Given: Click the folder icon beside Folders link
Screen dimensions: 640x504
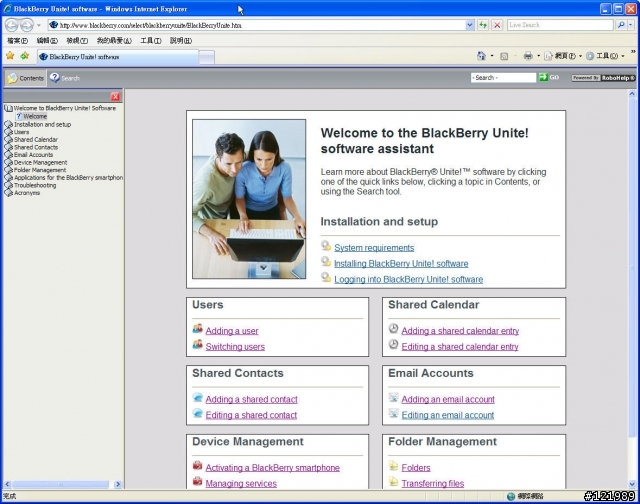Looking at the screenshot, I should [393, 466].
